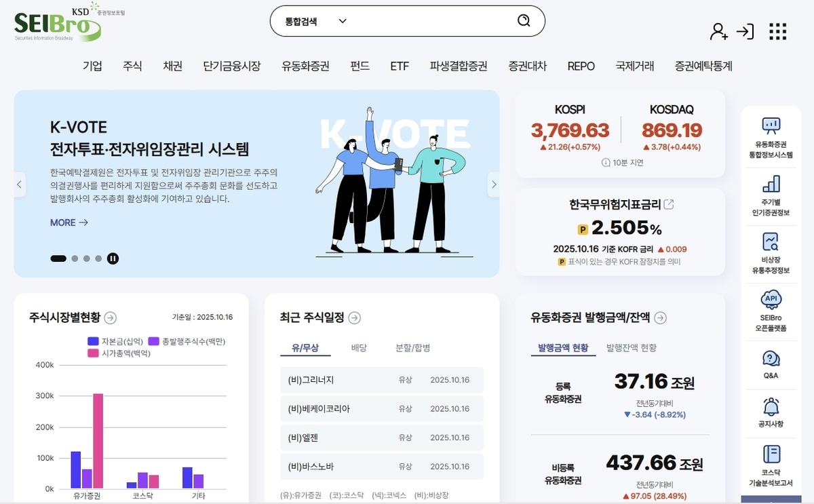The height and width of the screenshot is (504, 814).
Task: Click the search magnifier icon
Action: pos(524,20)
